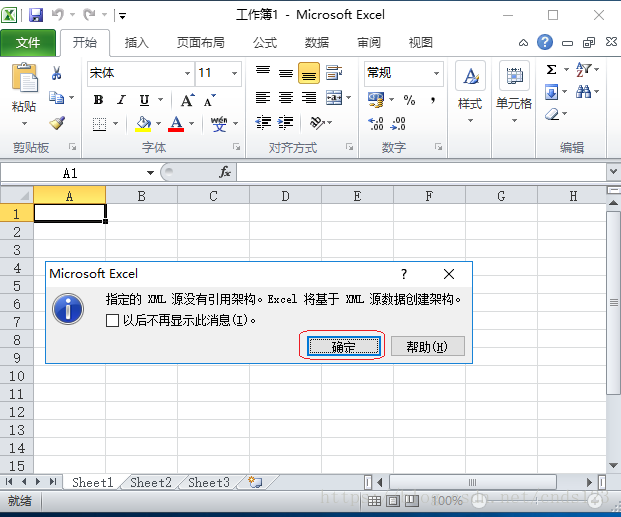The height and width of the screenshot is (517, 621).
Task: Open the font name dropdown 宋体
Action: click(187, 73)
